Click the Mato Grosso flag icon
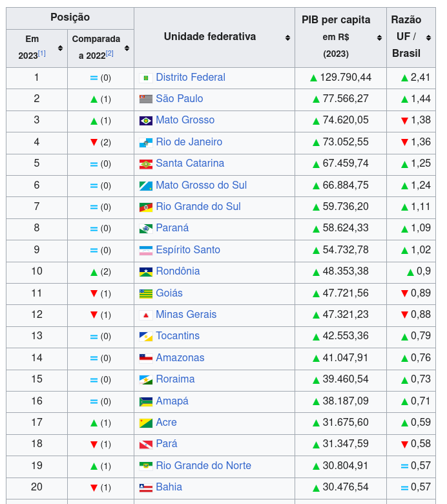 coord(145,121)
